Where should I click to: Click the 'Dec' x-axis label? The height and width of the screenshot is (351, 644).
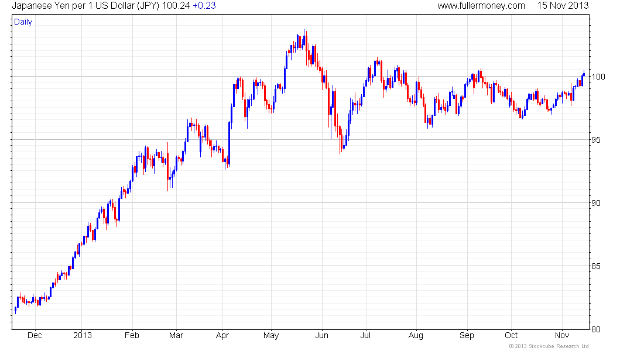click(35, 335)
